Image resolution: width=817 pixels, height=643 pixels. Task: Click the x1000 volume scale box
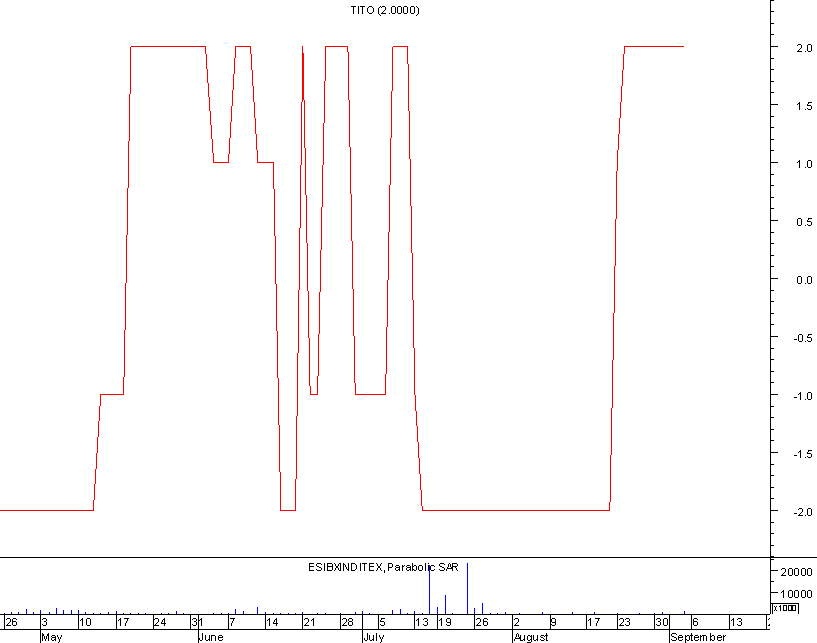[785, 608]
